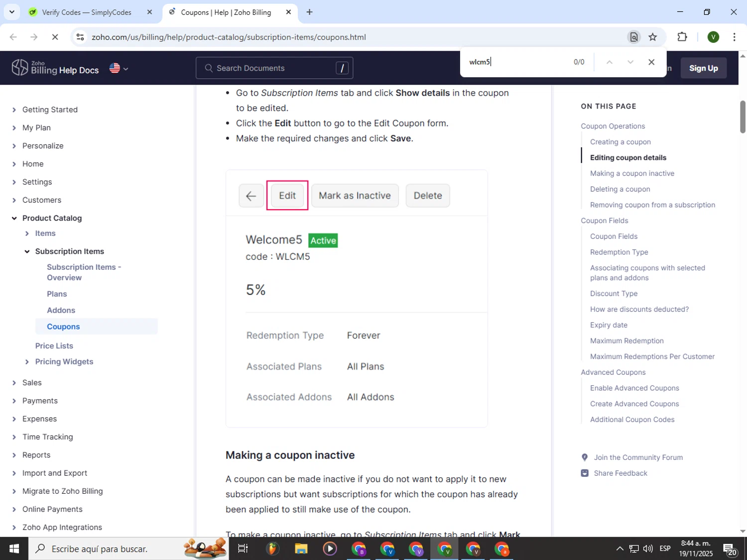Click the browser stop loading button

point(55,37)
